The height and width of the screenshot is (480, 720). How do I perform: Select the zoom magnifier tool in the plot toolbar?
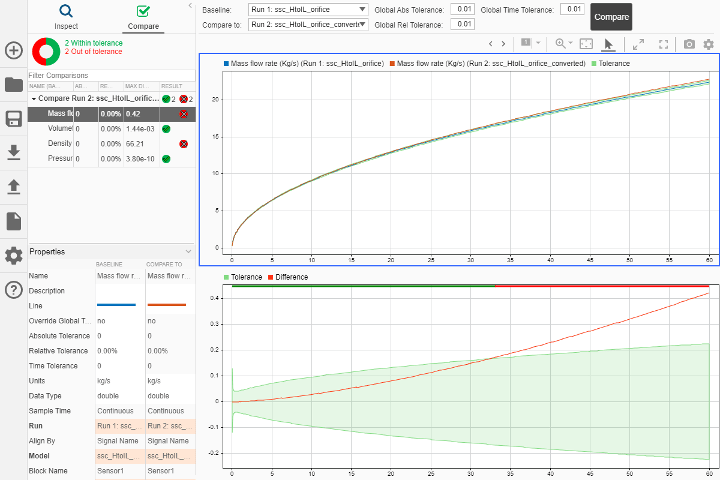pos(560,44)
